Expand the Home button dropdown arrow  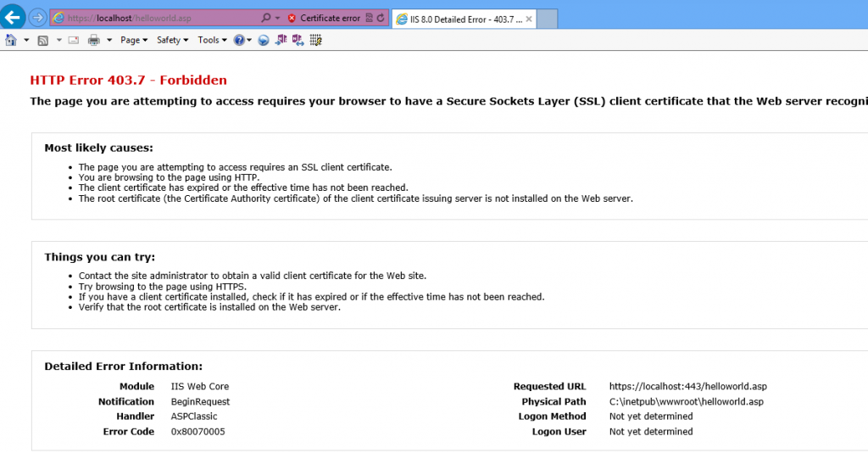click(x=26, y=40)
